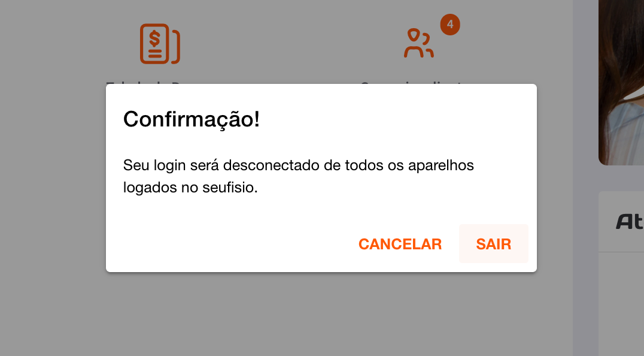Click the "Confirmação!" dialog title

192,119
